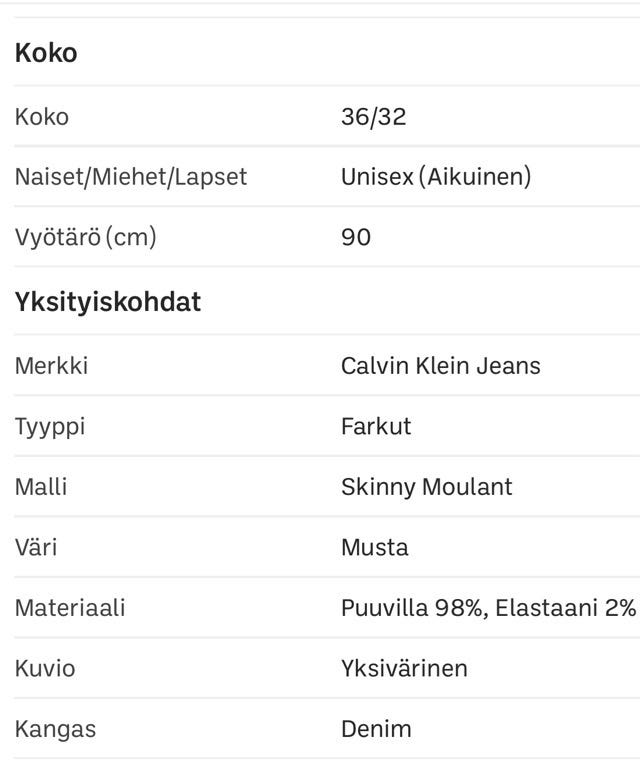Click the Materiaali row label
Screen dimensions: 640x768
[70, 607]
